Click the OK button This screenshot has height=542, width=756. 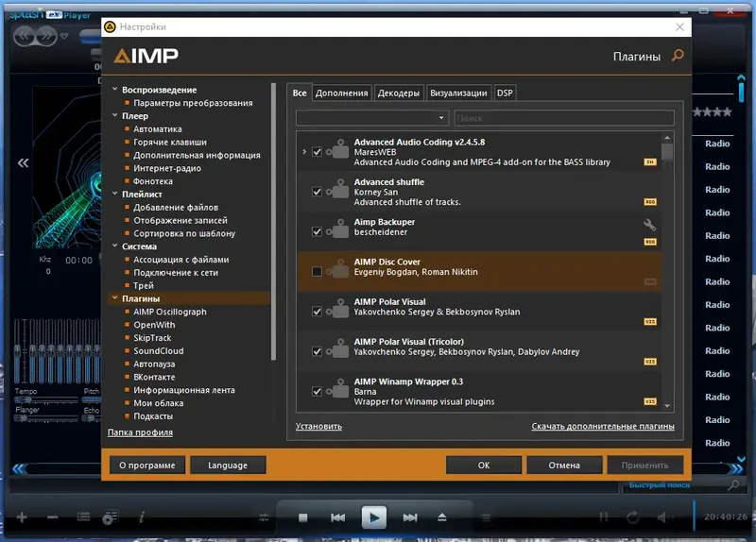[x=484, y=465]
